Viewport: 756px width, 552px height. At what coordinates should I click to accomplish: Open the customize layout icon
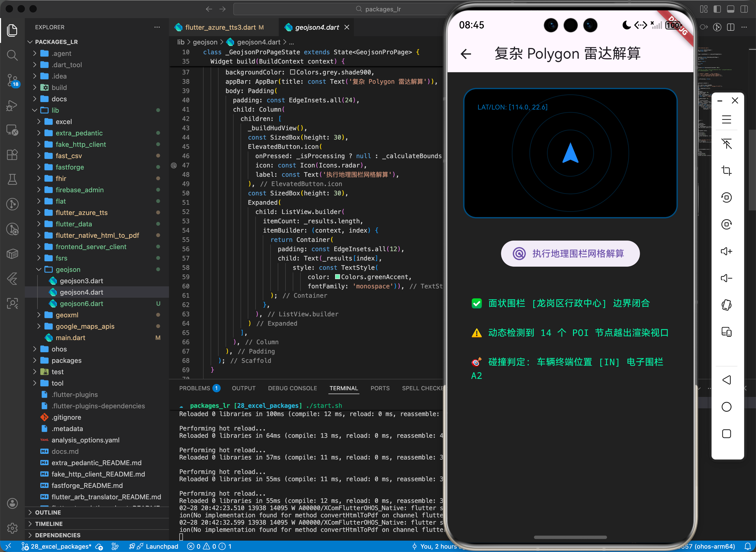pyautogui.click(x=704, y=9)
